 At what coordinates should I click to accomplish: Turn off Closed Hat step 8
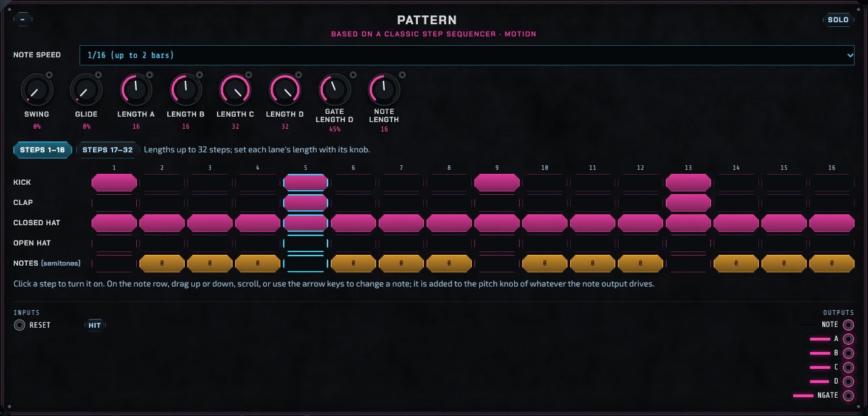pos(449,222)
